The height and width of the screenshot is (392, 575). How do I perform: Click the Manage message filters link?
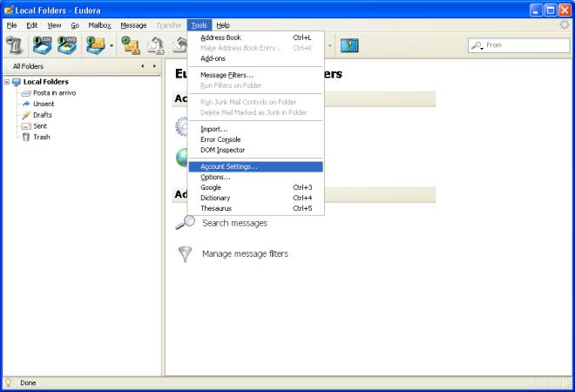point(245,253)
